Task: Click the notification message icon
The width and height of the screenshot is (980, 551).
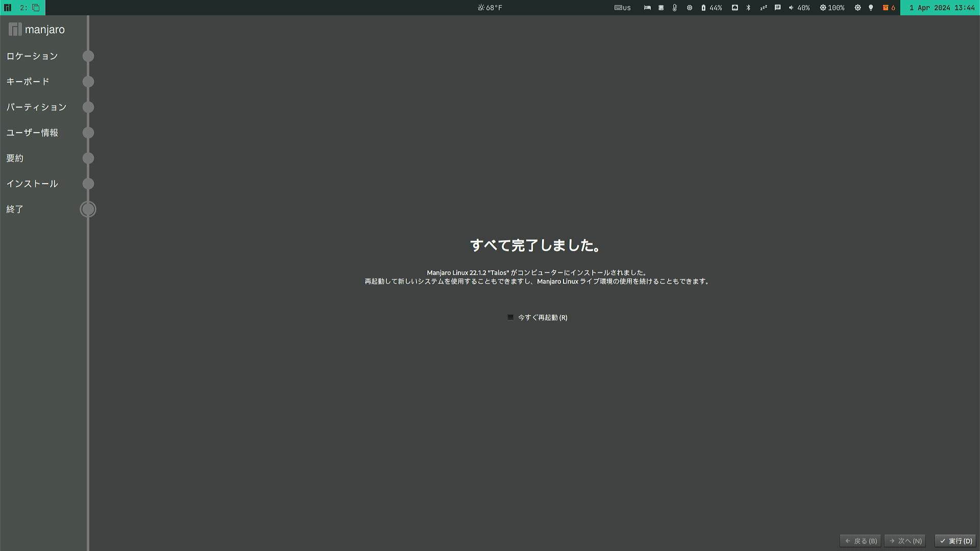Action: (x=778, y=8)
